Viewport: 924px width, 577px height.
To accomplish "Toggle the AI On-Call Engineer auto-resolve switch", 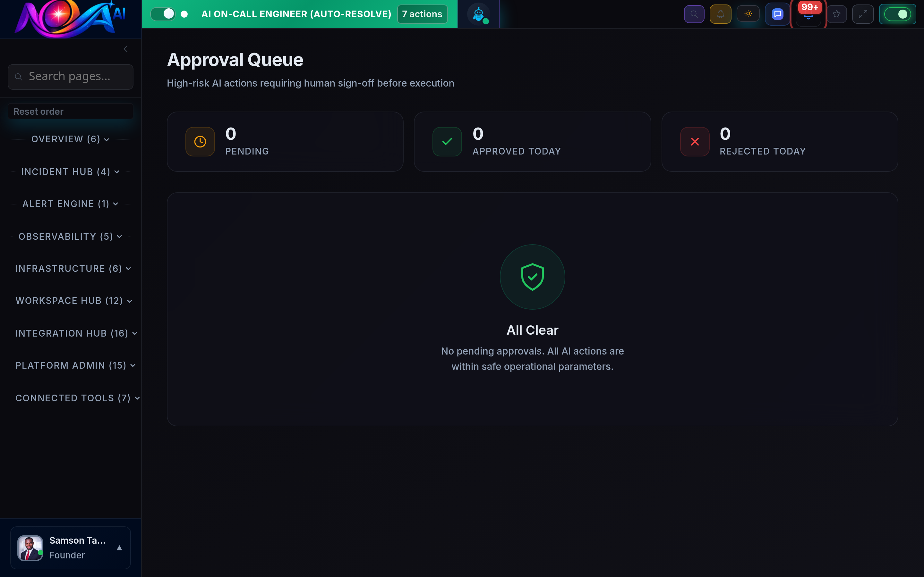I will [163, 14].
